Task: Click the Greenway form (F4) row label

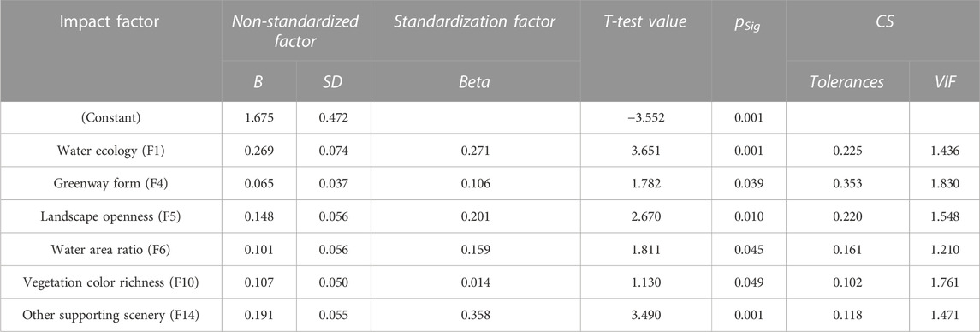Action: click(111, 183)
